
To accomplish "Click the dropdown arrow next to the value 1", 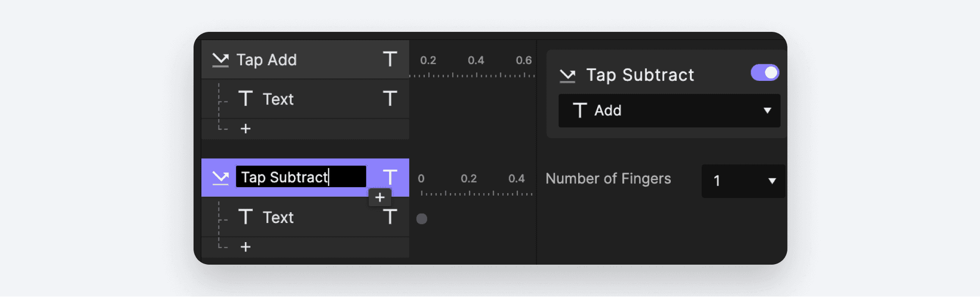I will pyautogui.click(x=771, y=181).
